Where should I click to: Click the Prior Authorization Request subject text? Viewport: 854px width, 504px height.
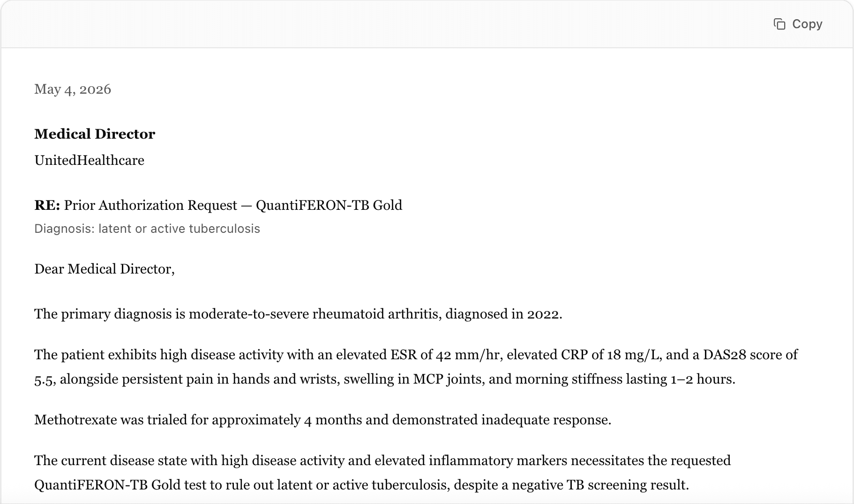[x=150, y=205]
